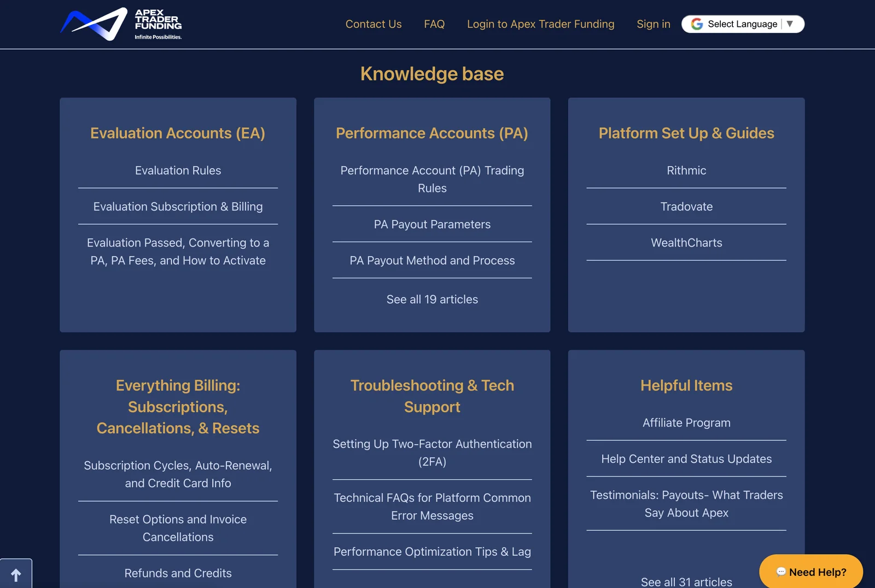The image size is (875, 588).
Task: Open Performance Optimization Tips & Lag
Action: coord(432,552)
